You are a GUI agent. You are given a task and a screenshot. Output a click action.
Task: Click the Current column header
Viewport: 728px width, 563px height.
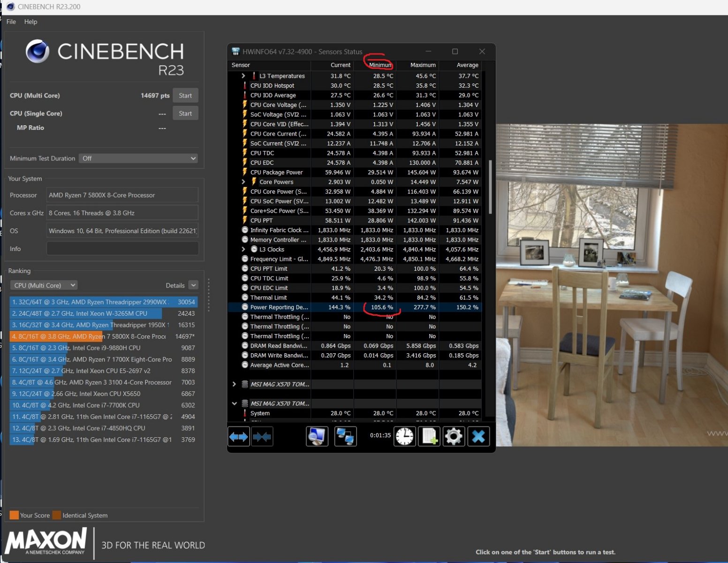tap(333, 65)
